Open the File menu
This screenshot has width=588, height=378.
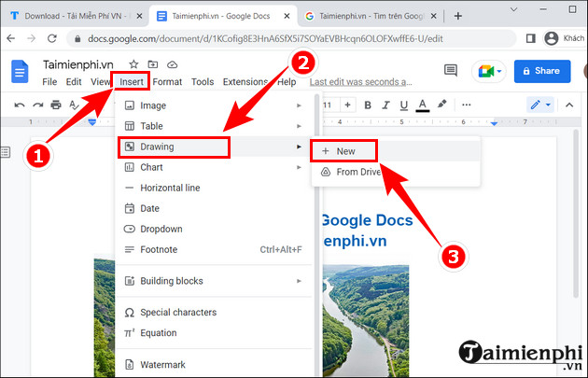point(49,82)
